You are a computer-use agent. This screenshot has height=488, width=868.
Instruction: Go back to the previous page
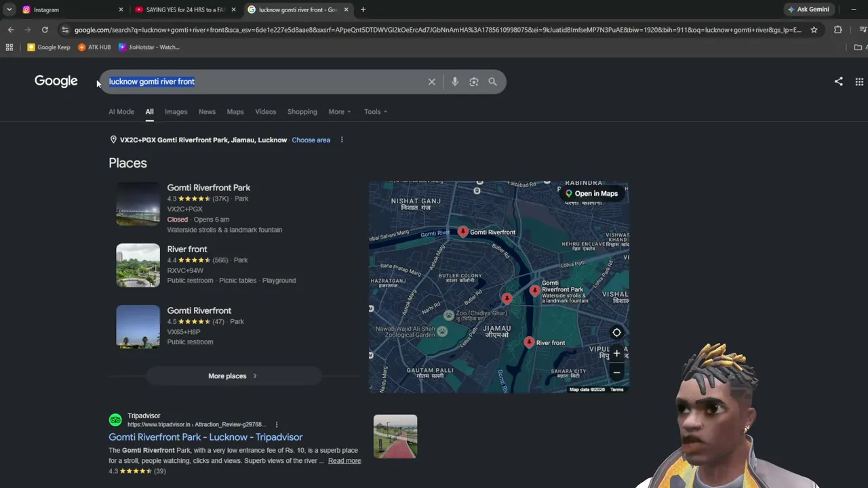point(11,30)
